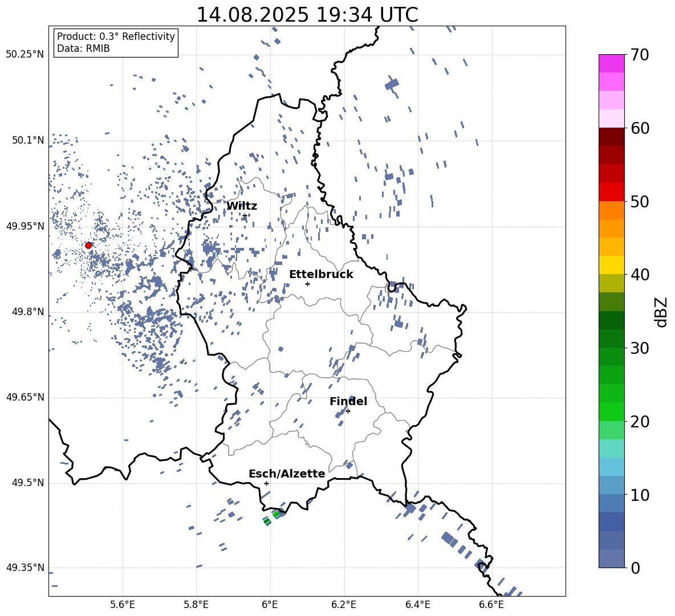Viewport: 675px width, 616px height.
Task: Click the bright red colorbar segment above 50
Action: tap(611, 192)
